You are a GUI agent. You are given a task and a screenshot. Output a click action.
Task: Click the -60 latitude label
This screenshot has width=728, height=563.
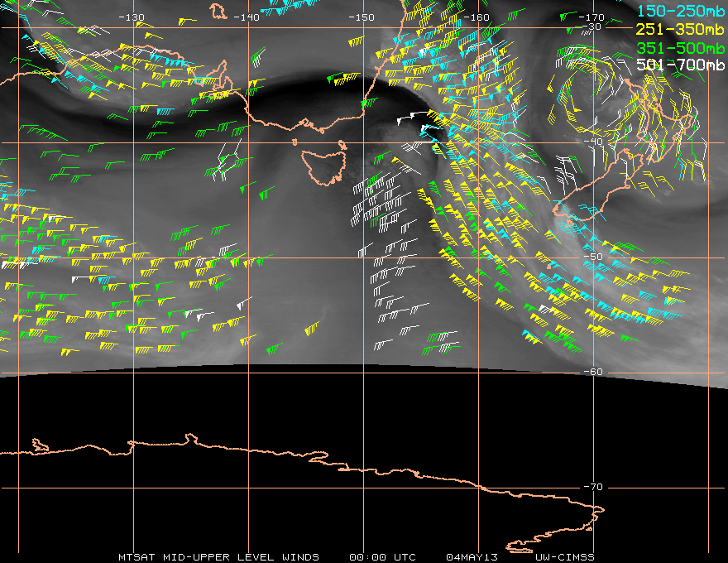(x=593, y=372)
